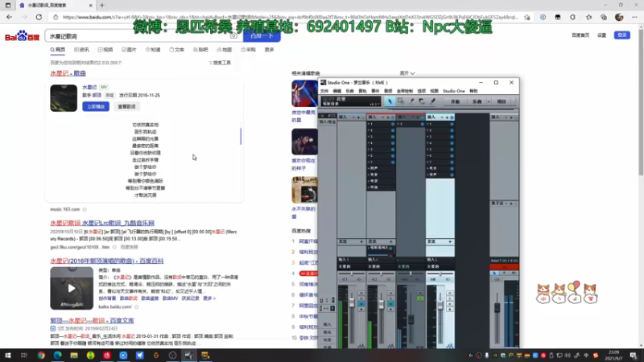Expand insert slot 3 menu on second channel

click(369, 137)
